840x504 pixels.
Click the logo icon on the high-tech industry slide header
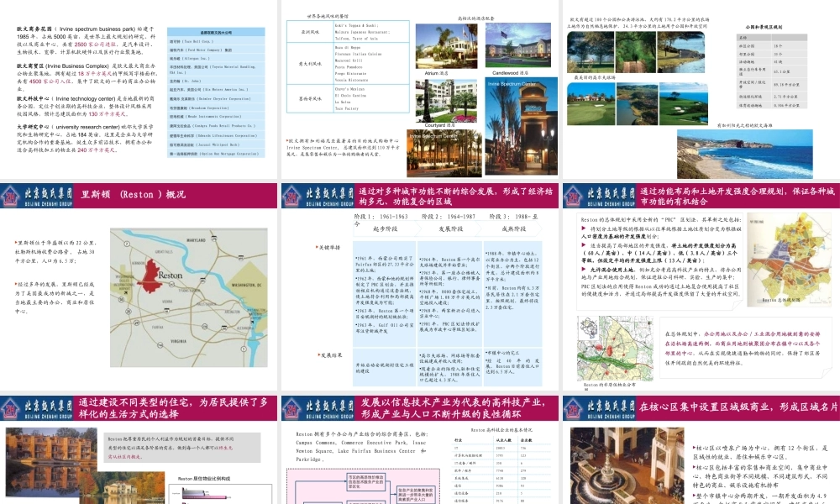[292, 409]
